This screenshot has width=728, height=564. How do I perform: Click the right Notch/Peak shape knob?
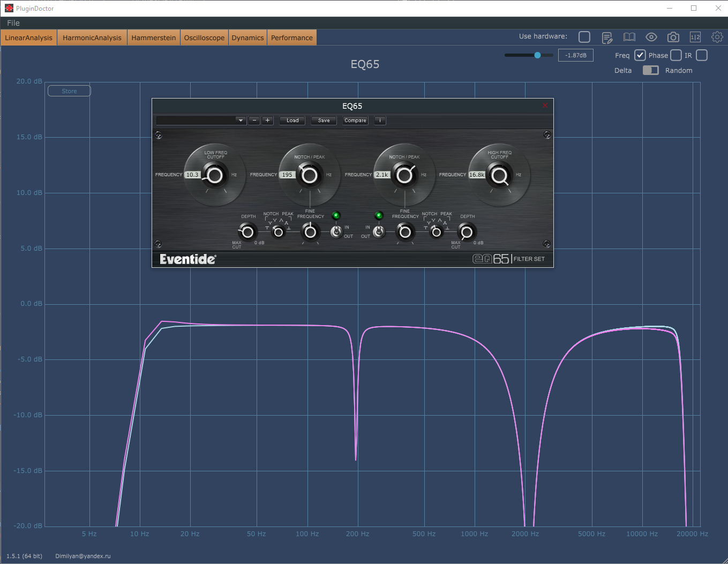click(x=436, y=232)
